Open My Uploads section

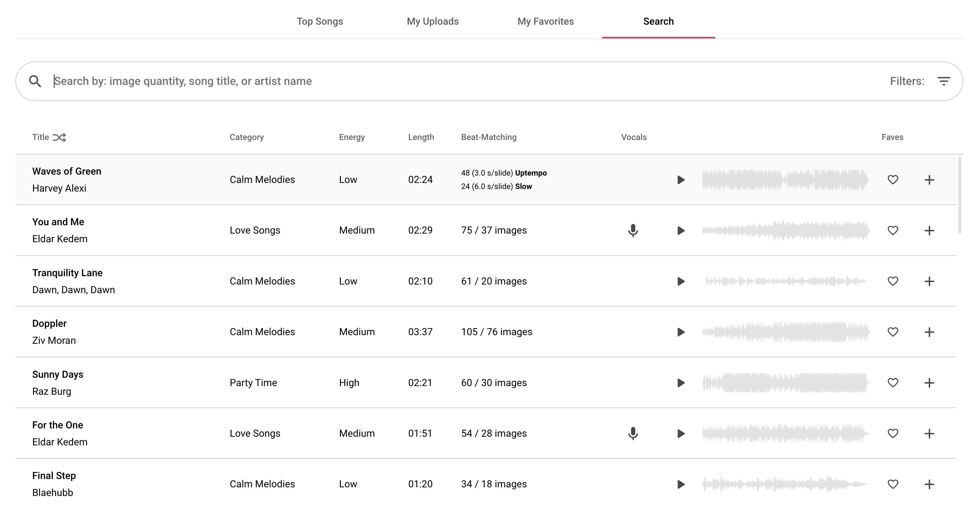pos(432,21)
